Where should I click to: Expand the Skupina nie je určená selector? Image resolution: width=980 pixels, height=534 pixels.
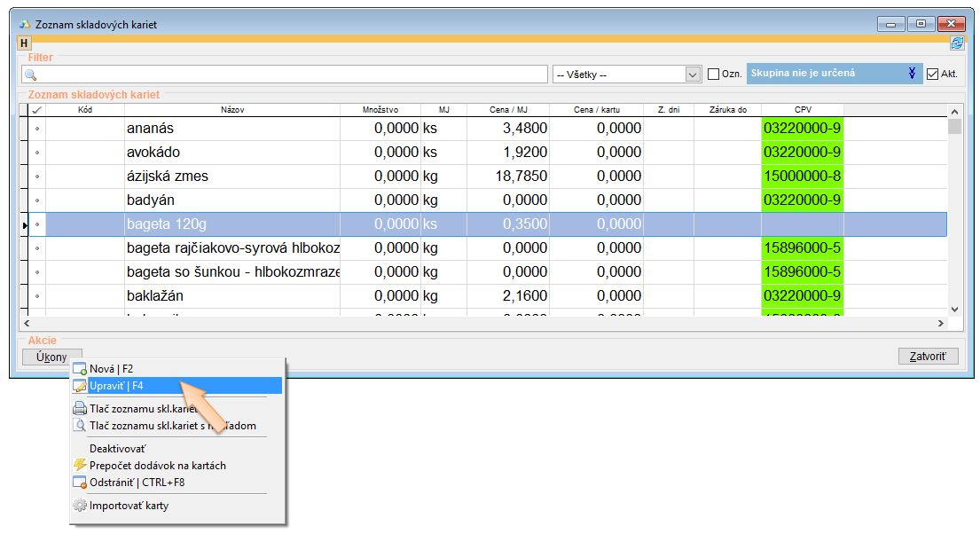pos(912,74)
